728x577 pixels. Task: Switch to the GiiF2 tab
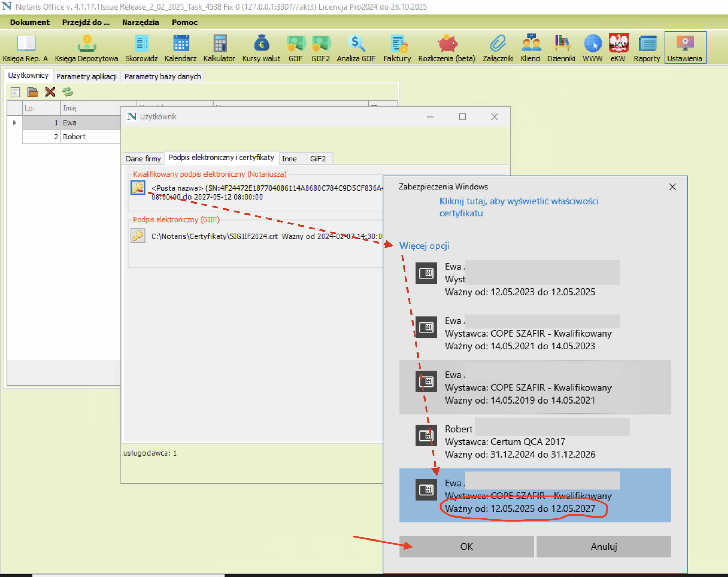click(318, 159)
